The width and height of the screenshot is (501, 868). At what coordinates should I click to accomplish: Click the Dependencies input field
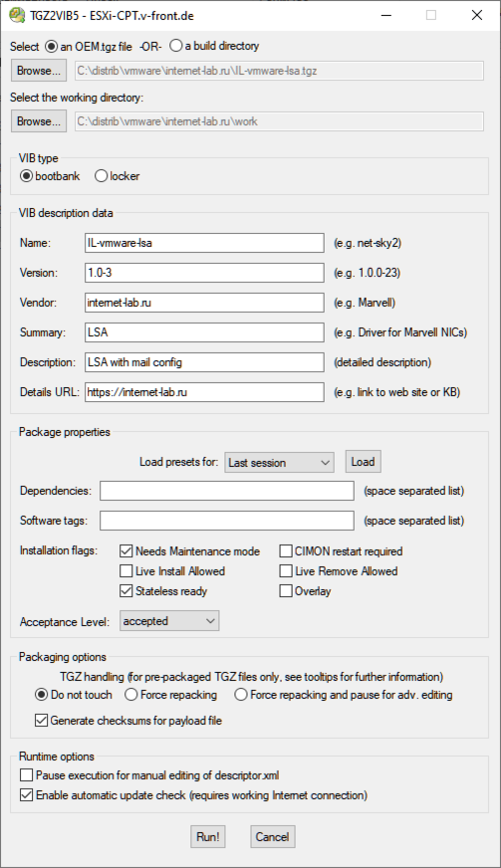tap(227, 491)
